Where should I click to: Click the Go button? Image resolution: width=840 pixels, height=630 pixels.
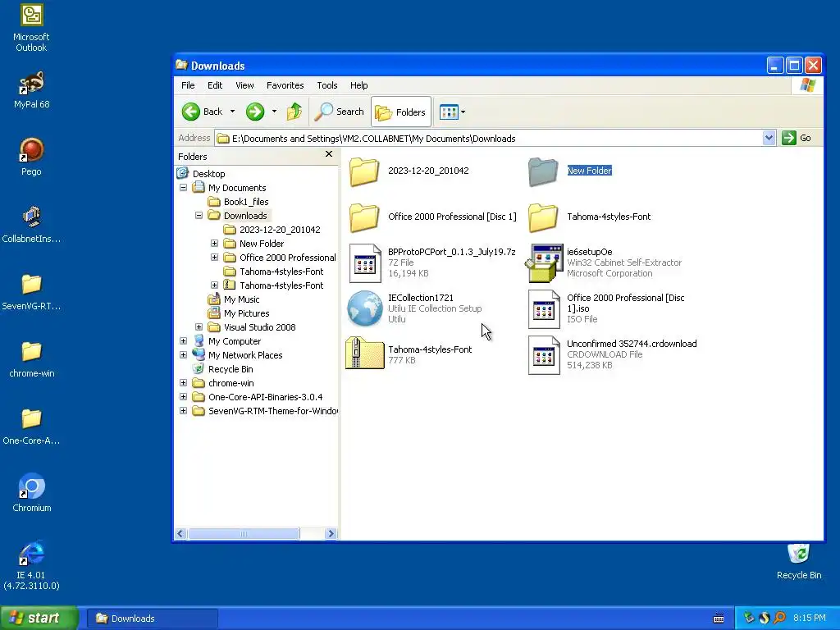point(797,138)
